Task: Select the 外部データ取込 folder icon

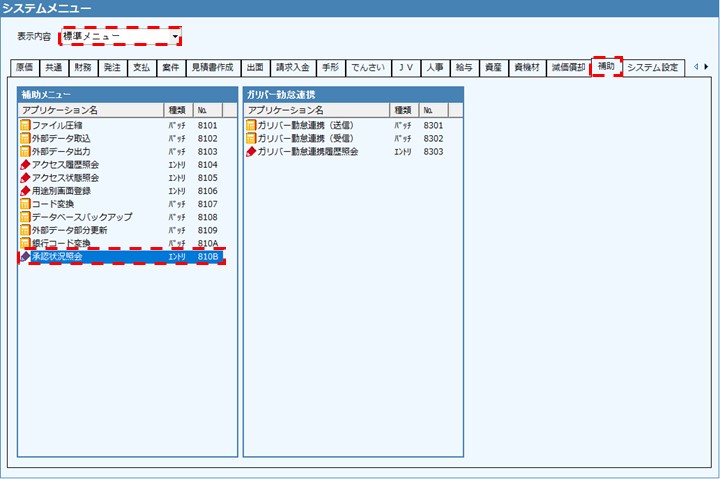Action: point(25,138)
